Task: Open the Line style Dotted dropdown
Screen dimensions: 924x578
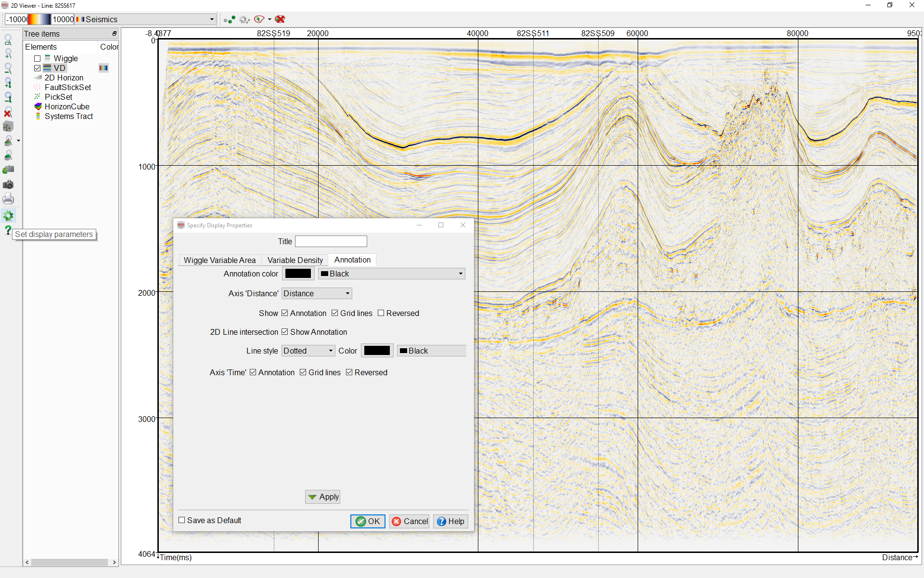Action: pos(308,351)
